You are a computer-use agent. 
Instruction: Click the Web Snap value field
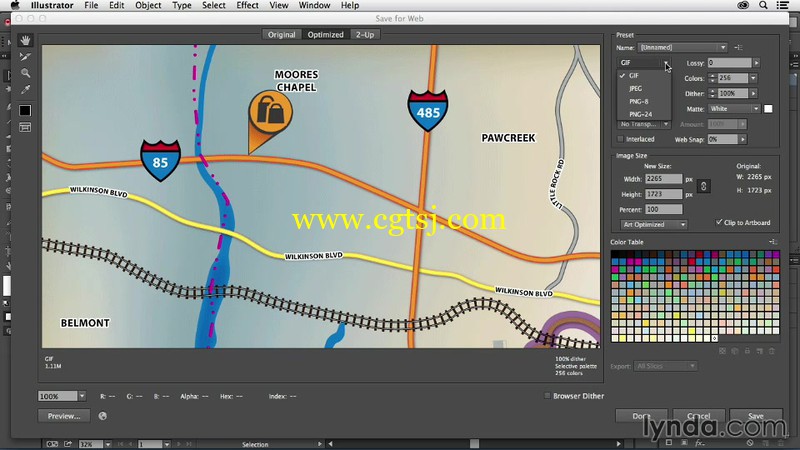point(722,139)
